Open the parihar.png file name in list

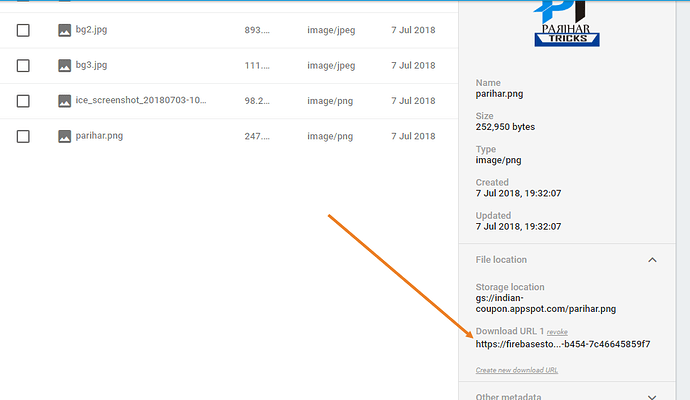tap(99, 136)
